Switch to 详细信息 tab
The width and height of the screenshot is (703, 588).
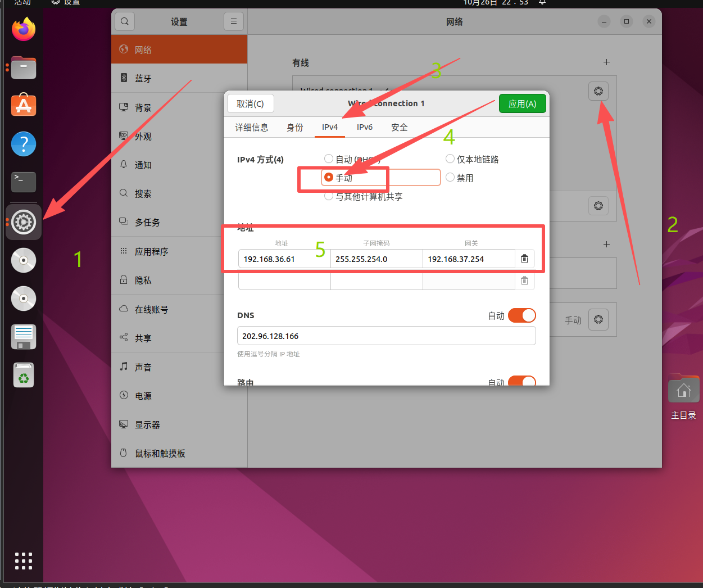252,128
